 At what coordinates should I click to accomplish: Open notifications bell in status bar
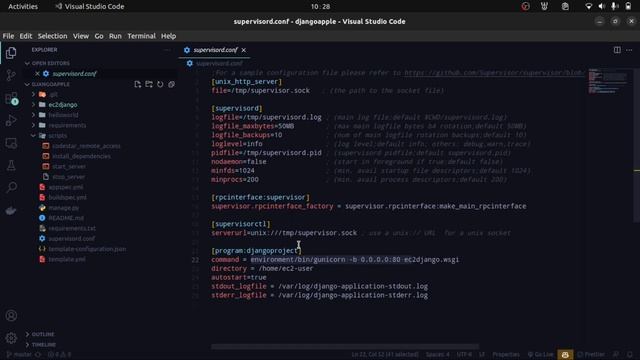[630, 355]
